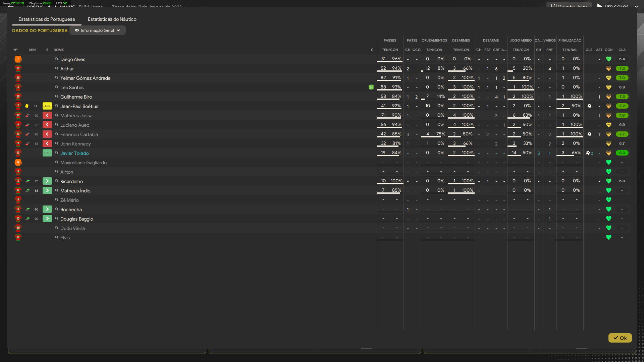Open Diego Alves player profile
The image size is (644, 362).
tap(73, 59)
